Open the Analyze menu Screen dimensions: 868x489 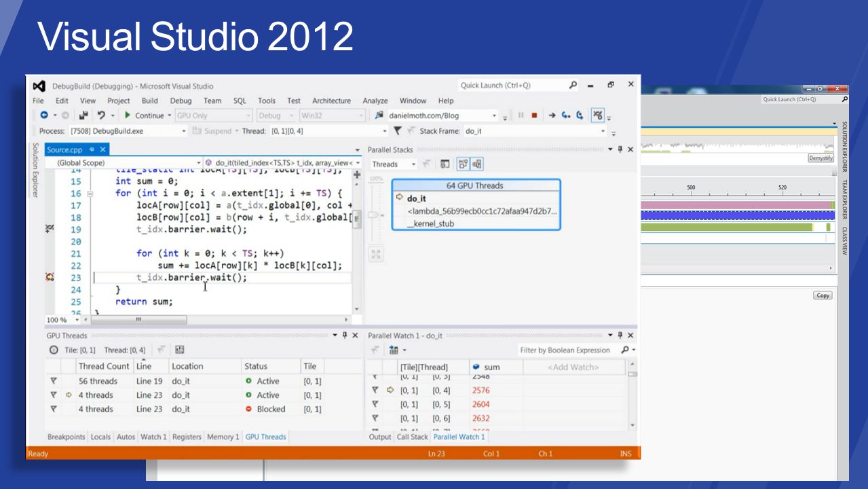point(375,101)
